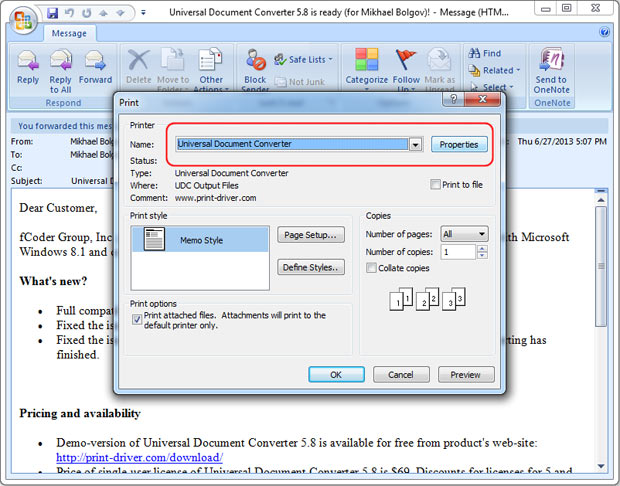Enable the Print to file checkbox

pyautogui.click(x=435, y=185)
